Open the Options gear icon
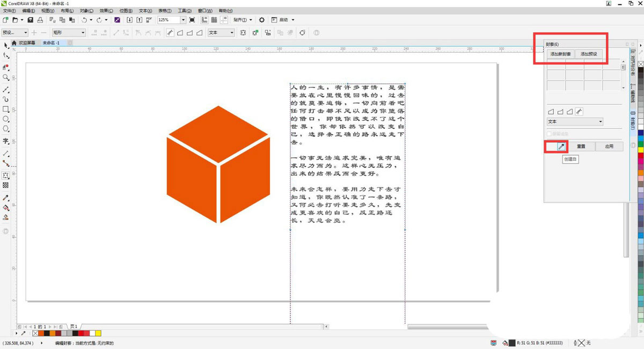Screen dimensions: 644x349 pyautogui.click(x=262, y=20)
